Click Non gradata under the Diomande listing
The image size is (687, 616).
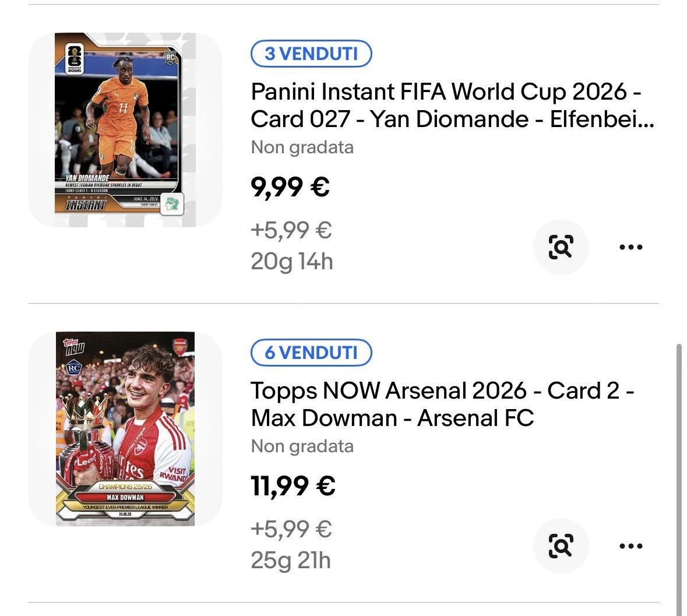[302, 147]
